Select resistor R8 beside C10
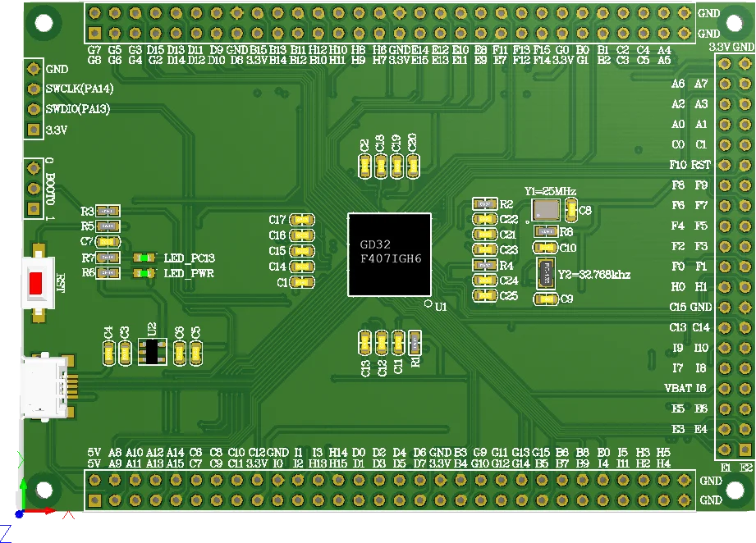This screenshot has width=756, height=543. [x=544, y=231]
